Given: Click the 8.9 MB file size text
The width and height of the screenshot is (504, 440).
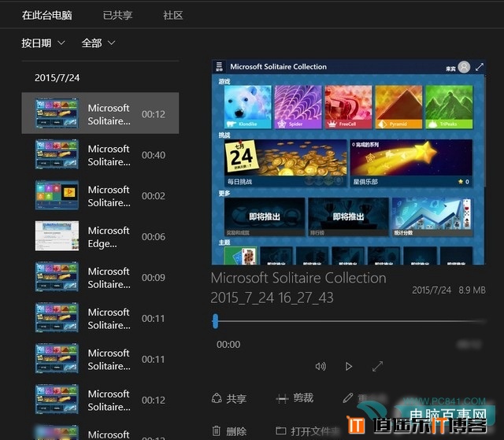Looking at the screenshot, I should click(472, 290).
